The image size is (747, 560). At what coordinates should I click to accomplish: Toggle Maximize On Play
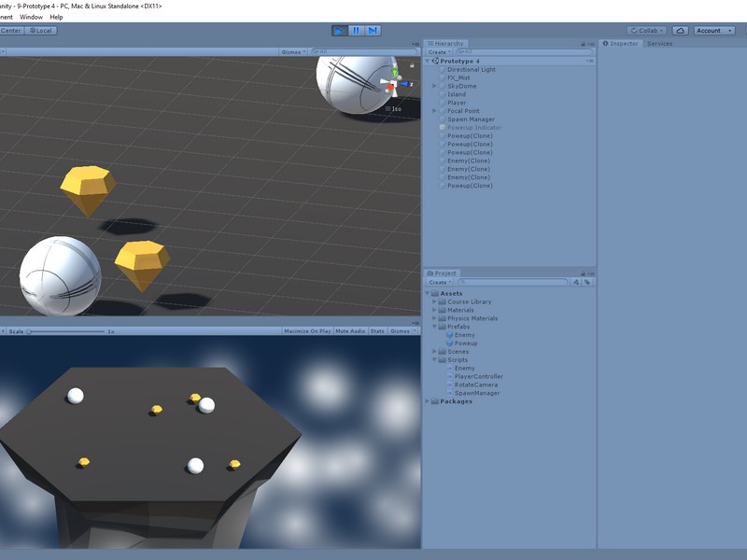point(307,331)
